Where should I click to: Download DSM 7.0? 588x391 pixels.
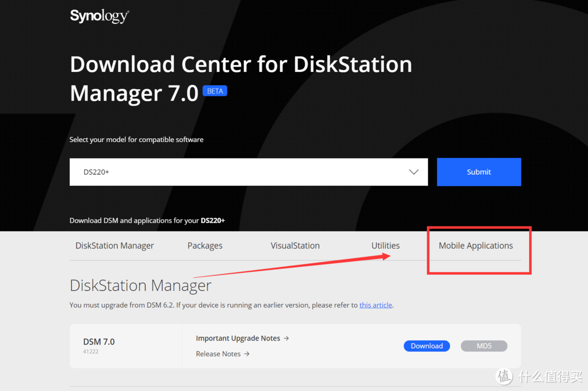427,346
